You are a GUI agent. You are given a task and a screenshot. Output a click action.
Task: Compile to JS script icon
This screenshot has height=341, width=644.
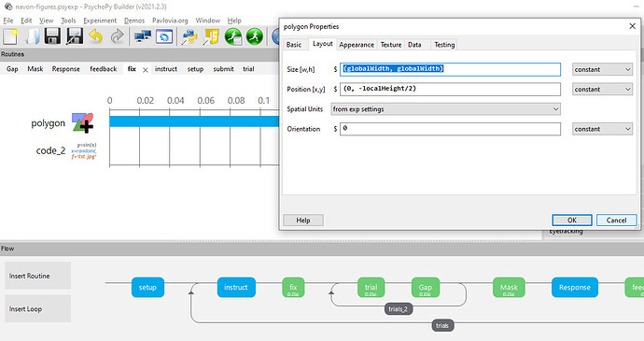[x=212, y=36]
